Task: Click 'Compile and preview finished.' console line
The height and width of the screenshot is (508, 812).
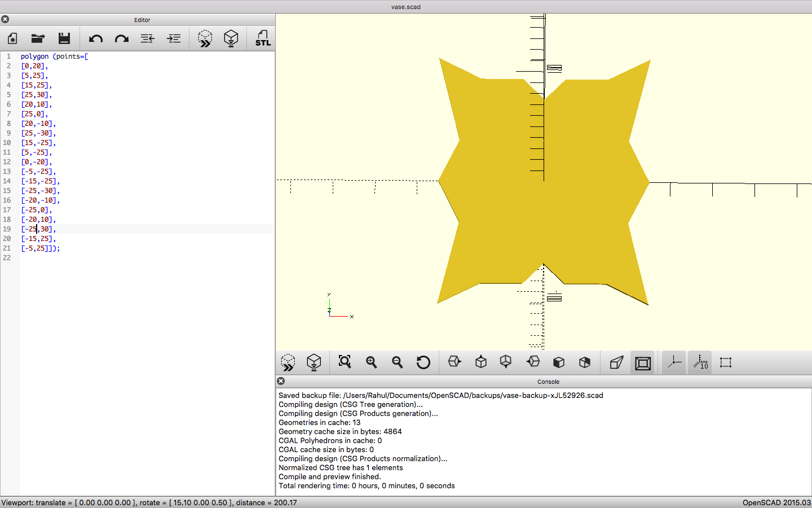Action: [x=330, y=477]
